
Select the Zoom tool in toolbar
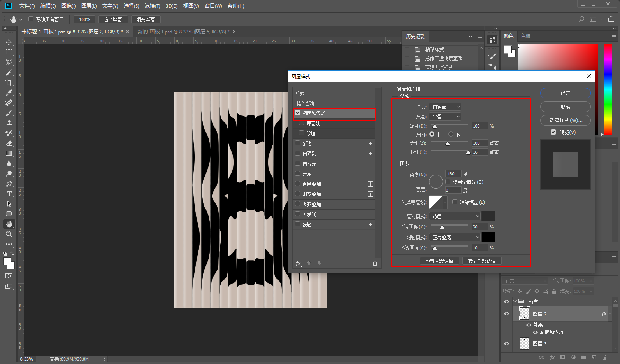(9, 234)
